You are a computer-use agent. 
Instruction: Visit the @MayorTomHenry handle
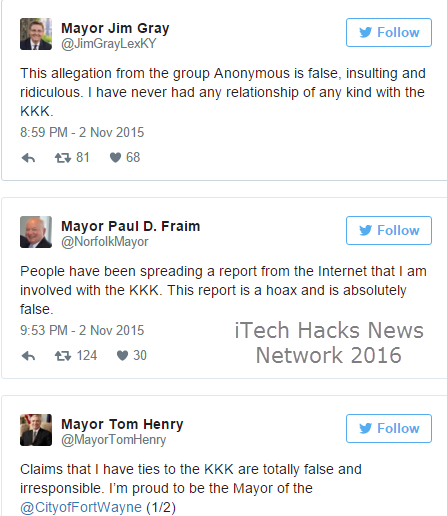click(113, 440)
